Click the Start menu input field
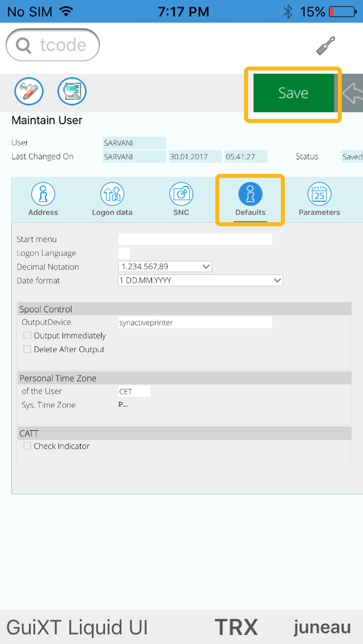The image size is (363, 644). click(195, 239)
